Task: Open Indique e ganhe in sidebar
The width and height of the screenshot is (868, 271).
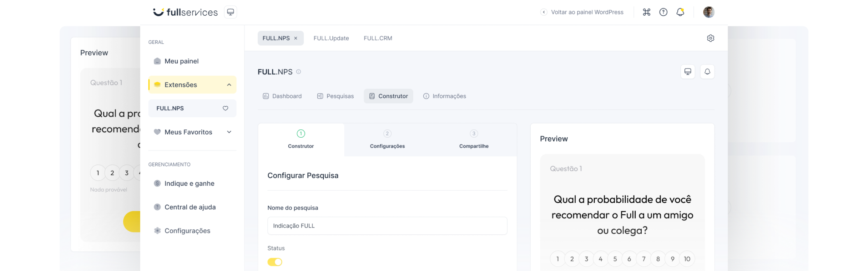Action: (x=189, y=183)
